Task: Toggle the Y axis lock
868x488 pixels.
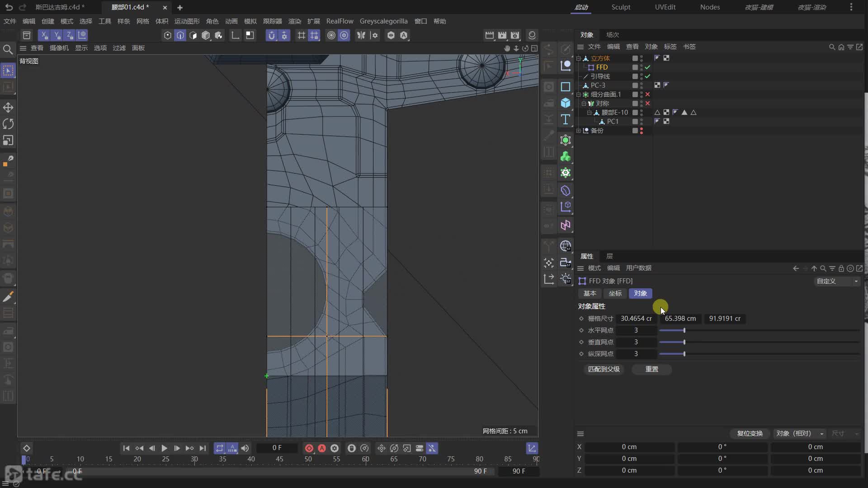Action: 57,35
